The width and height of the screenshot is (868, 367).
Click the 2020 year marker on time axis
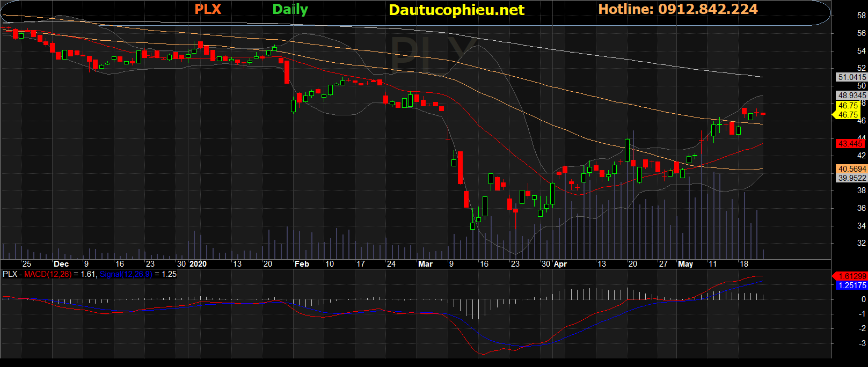pyautogui.click(x=198, y=264)
